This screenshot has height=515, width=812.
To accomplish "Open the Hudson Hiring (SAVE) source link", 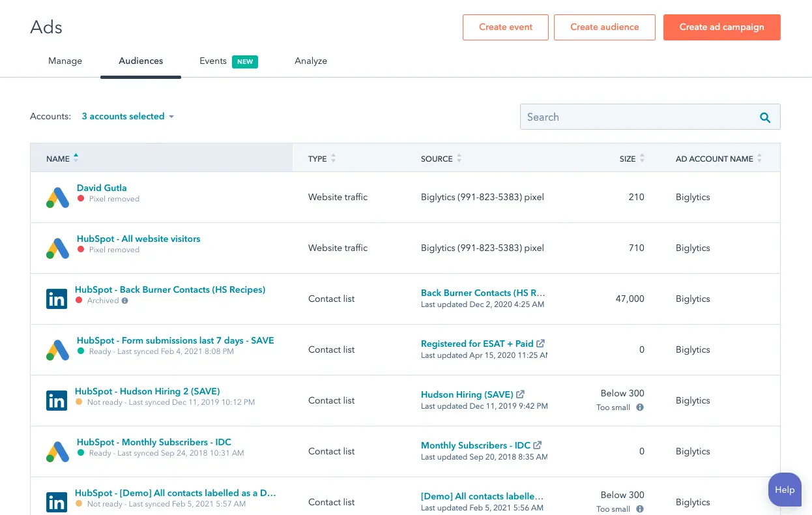I will (468, 394).
